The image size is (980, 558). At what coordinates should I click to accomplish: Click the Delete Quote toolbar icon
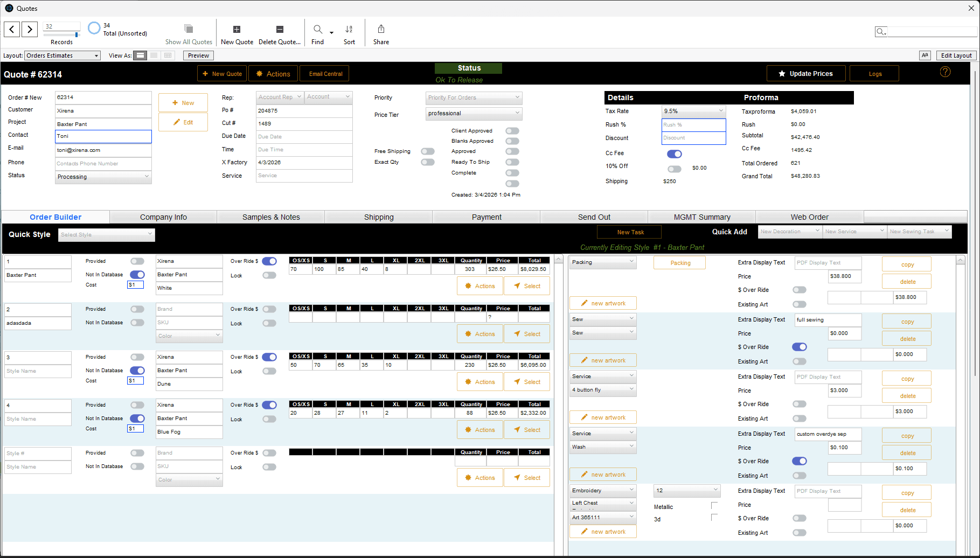click(279, 30)
